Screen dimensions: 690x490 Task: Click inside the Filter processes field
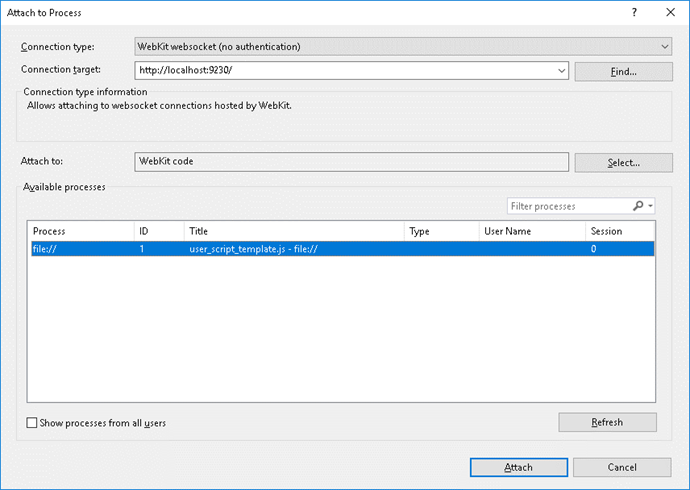567,206
